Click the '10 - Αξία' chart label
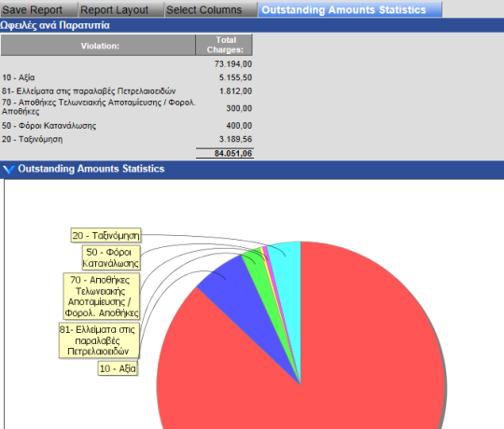 118,368
